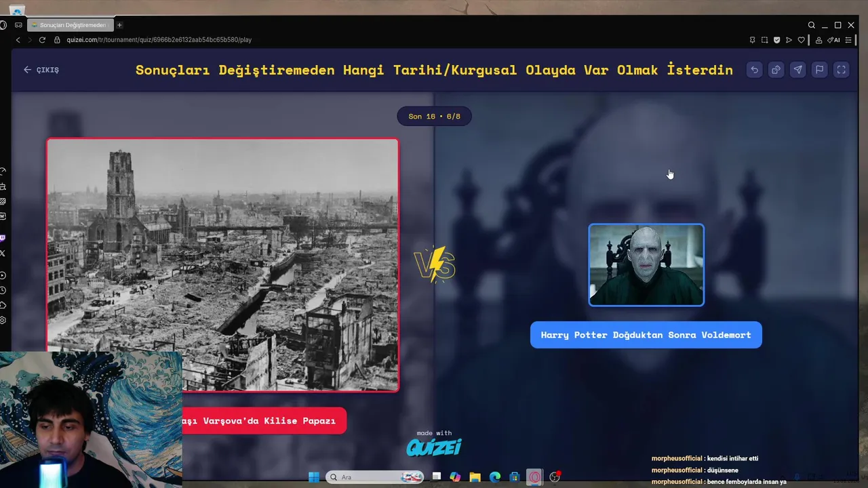Open the player send arrow icon
Viewport: 868px width, 488px height.
[789, 40]
